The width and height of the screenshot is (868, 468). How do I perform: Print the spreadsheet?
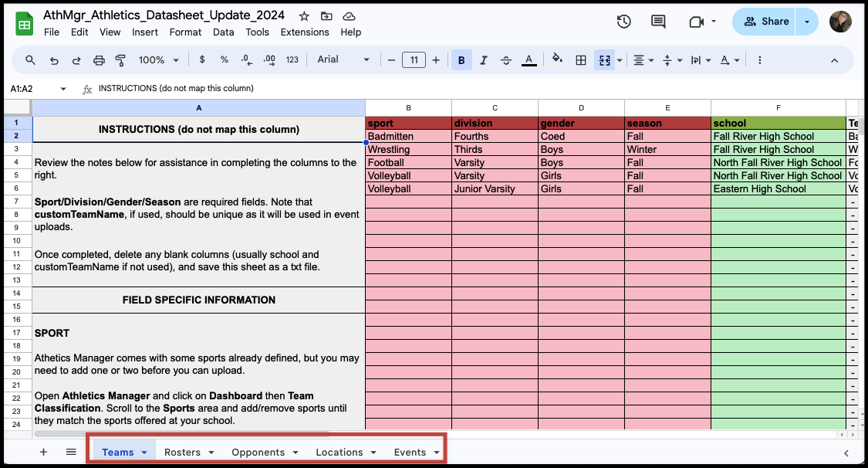coord(99,60)
